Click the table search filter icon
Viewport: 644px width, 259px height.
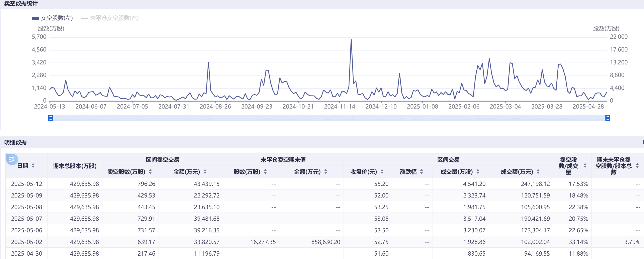[x=12, y=160]
